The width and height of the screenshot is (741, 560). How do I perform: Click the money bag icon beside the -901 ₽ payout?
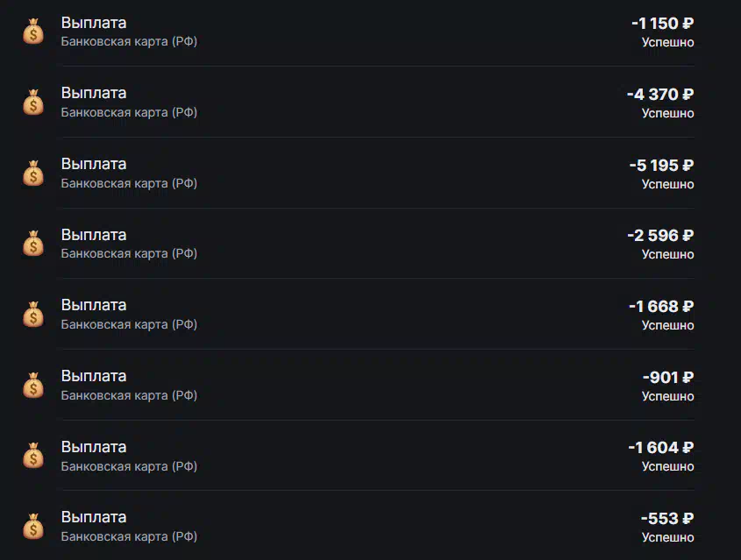pos(33,386)
